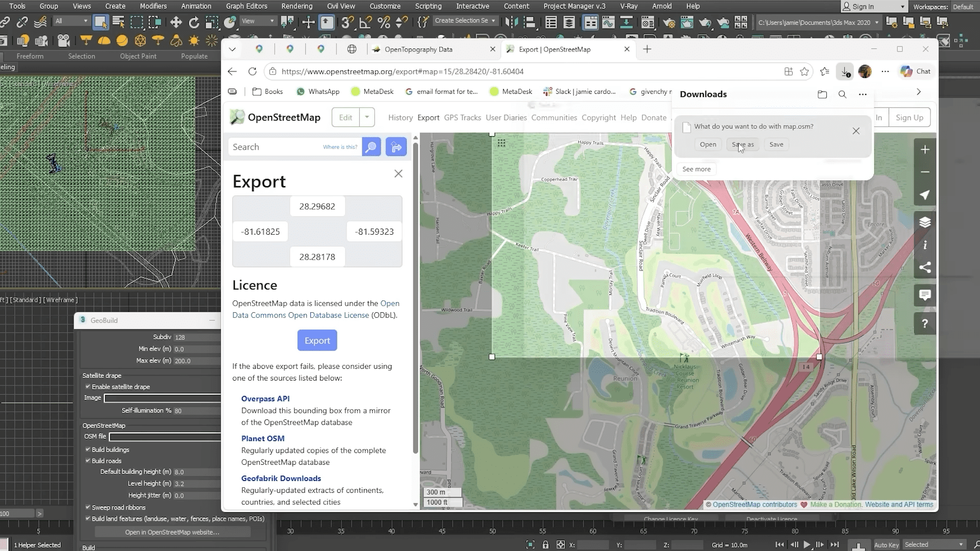
Task: Click Open for map.osm download
Action: pyautogui.click(x=708, y=144)
